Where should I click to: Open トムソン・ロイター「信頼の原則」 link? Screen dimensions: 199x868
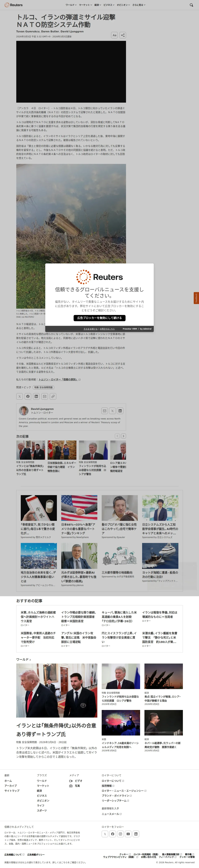pos(59,379)
